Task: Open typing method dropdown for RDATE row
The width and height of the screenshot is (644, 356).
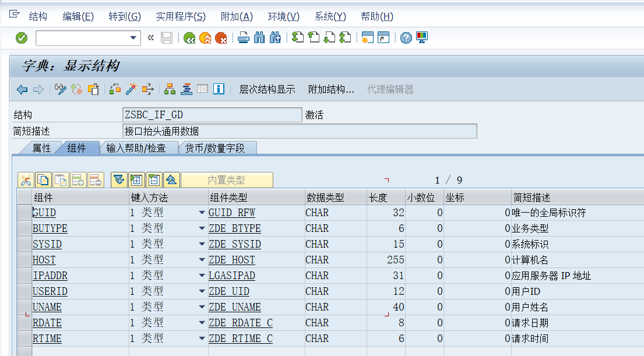Action: click(x=202, y=323)
